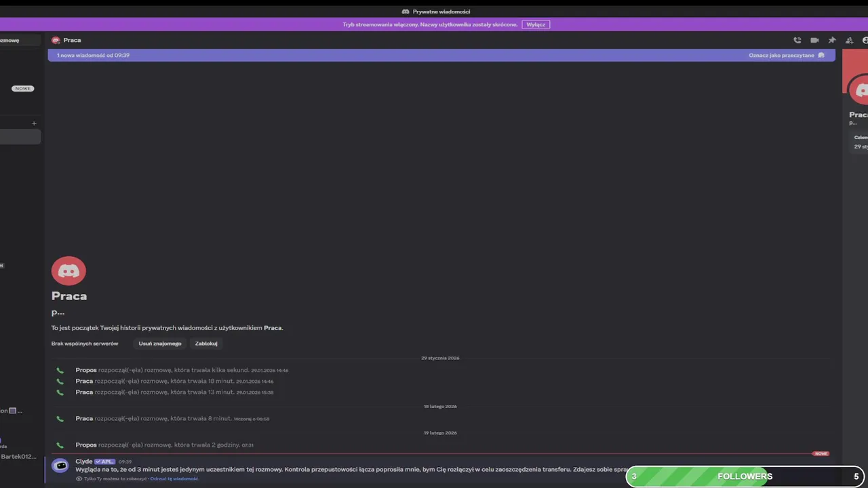Click the Discord icon in the title bar
Image resolution: width=868 pixels, height=488 pixels.
[406, 12]
